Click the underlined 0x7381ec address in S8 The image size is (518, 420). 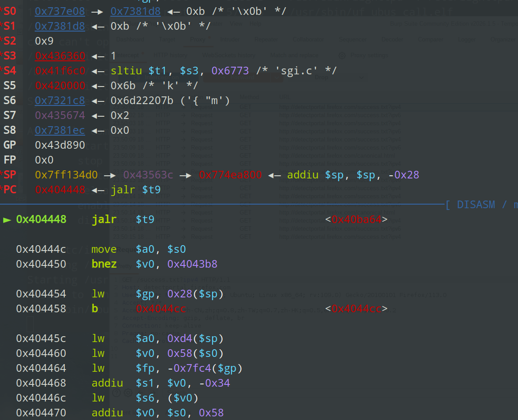coord(60,130)
